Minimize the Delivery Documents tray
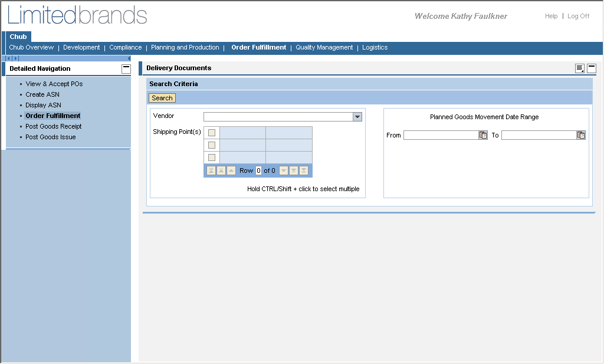 coord(592,68)
